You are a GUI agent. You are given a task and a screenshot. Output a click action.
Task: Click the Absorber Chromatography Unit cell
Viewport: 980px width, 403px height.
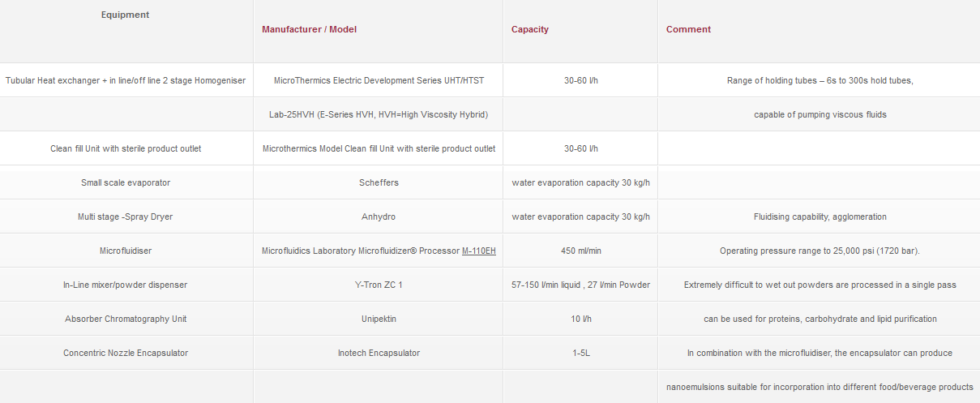pos(126,319)
